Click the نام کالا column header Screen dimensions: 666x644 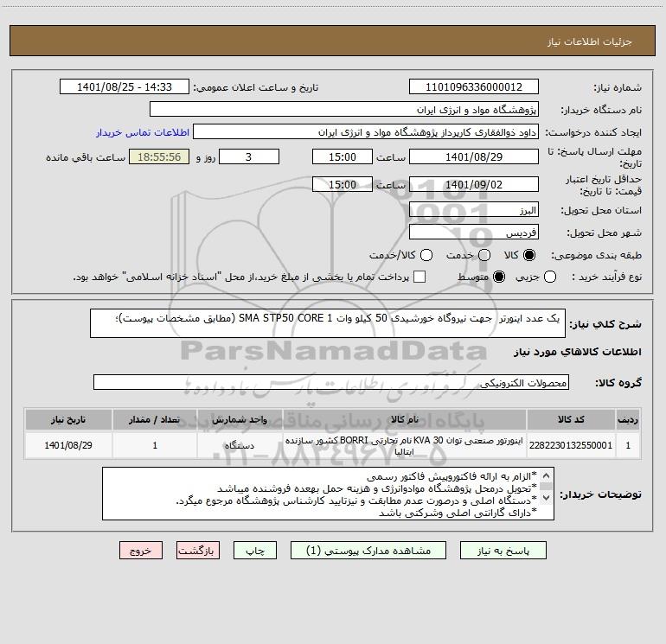[405, 420]
